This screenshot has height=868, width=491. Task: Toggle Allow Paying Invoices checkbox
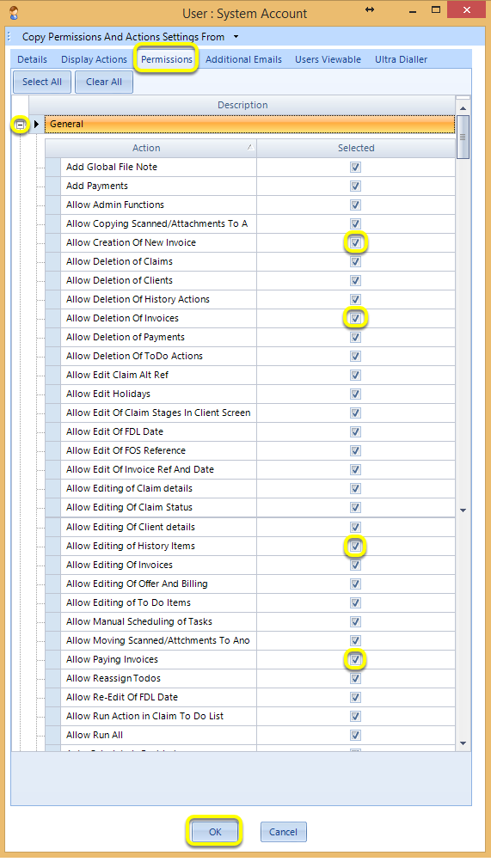[x=356, y=659]
